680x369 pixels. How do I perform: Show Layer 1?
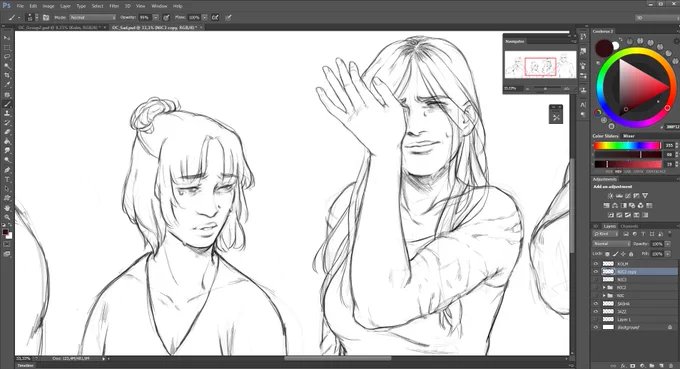coord(596,319)
